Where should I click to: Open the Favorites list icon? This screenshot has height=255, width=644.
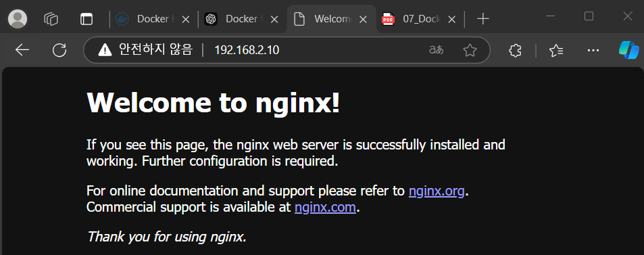pyautogui.click(x=556, y=50)
